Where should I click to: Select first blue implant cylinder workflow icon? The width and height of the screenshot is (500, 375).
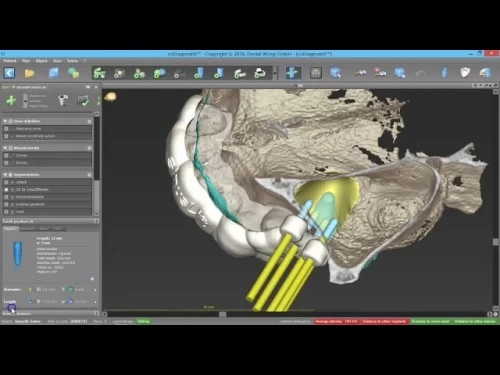tap(199, 73)
